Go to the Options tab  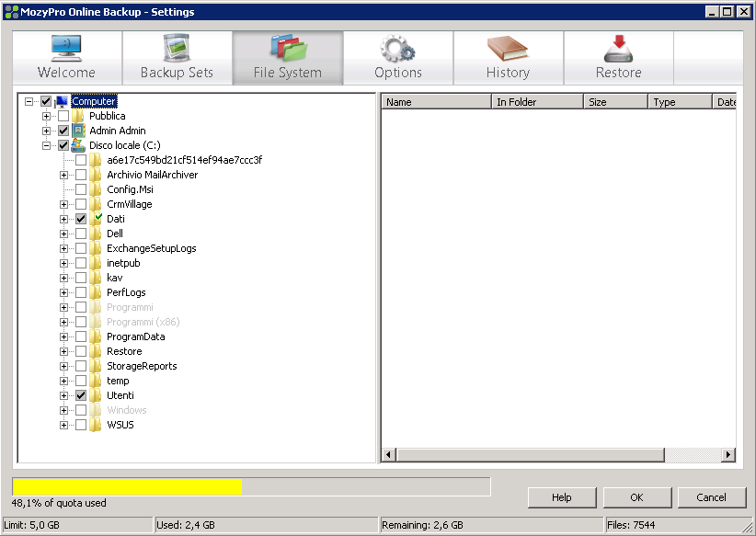coord(398,58)
